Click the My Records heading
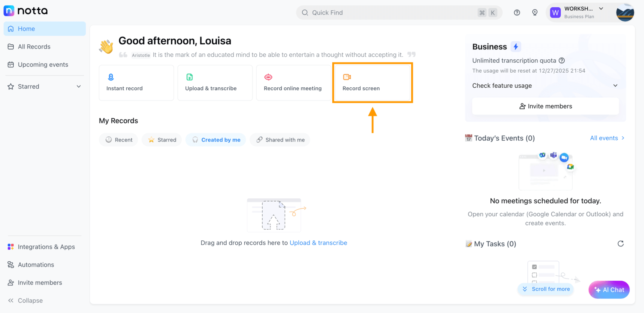The width and height of the screenshot is (644, 313). (118, 121)
